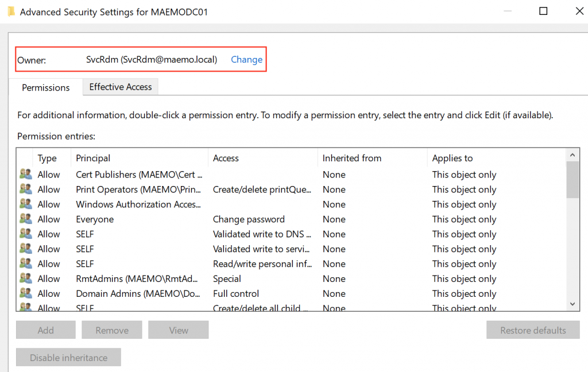
Task: Sort entries by Principal column header
Action: pyautogui.click(x=93, y=158)
